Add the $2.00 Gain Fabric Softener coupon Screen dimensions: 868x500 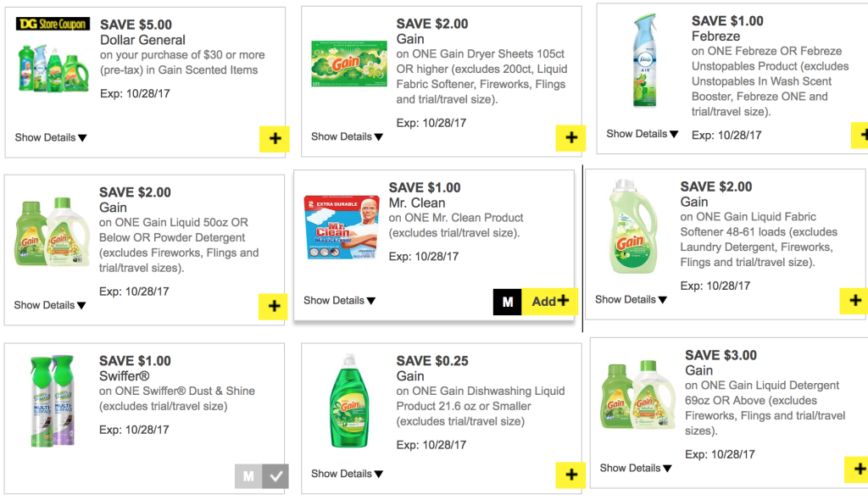click(855, 301)
